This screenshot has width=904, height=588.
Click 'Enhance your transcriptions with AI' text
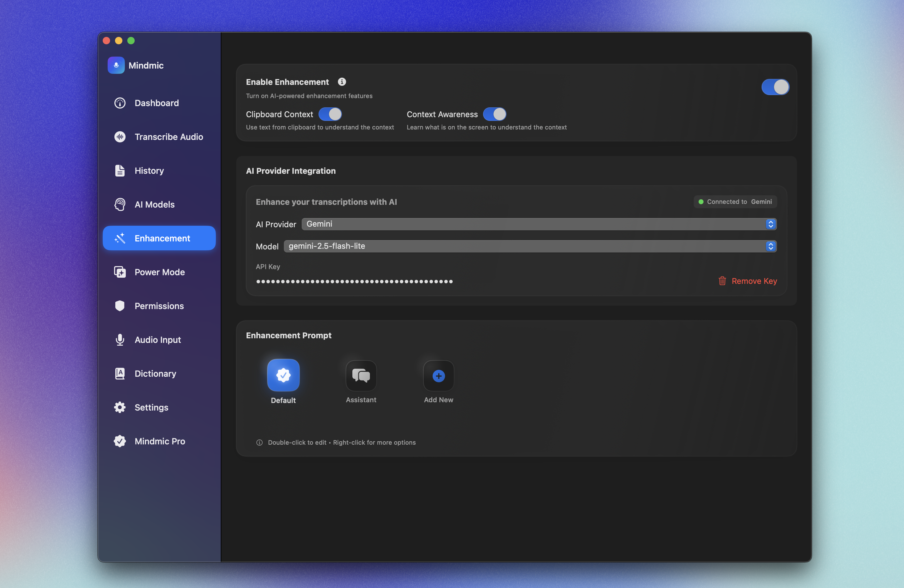pos(326,202)
